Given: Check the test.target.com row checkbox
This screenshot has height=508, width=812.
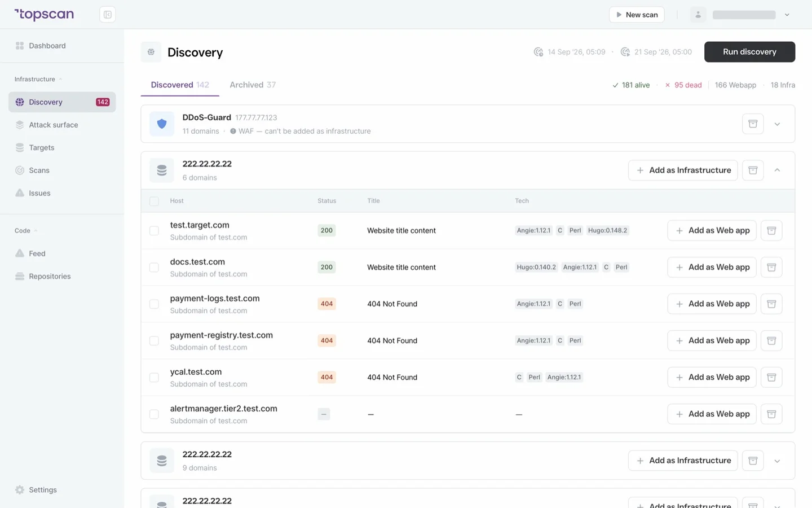Looking at the screenshot, I should point(154,230).
